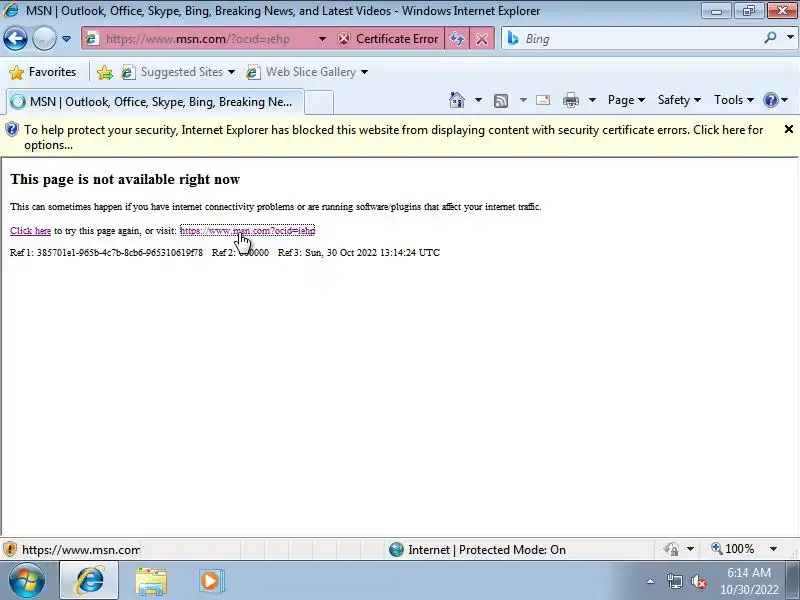Open the Suggested Sites dropdown
The height and width of the screenshot is (600, 800).
[x=178, y=72]
